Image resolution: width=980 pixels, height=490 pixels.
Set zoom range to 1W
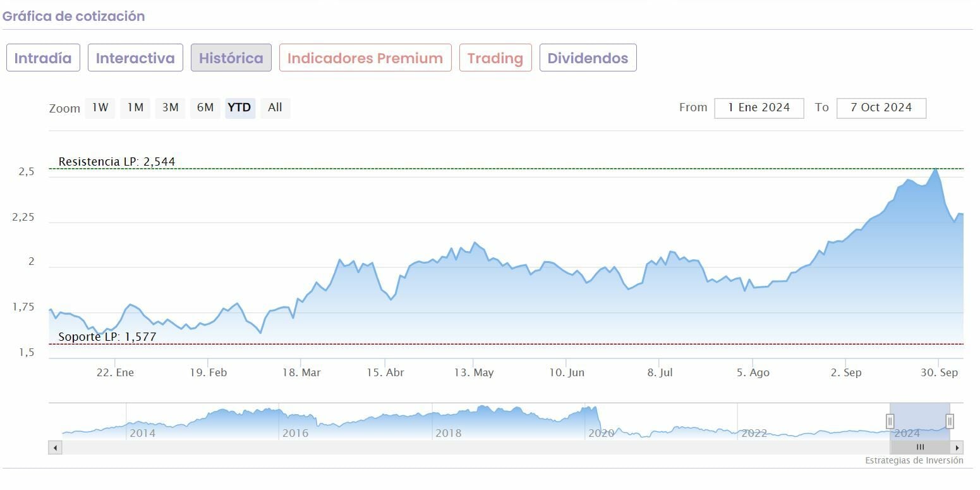click(100, 107)
